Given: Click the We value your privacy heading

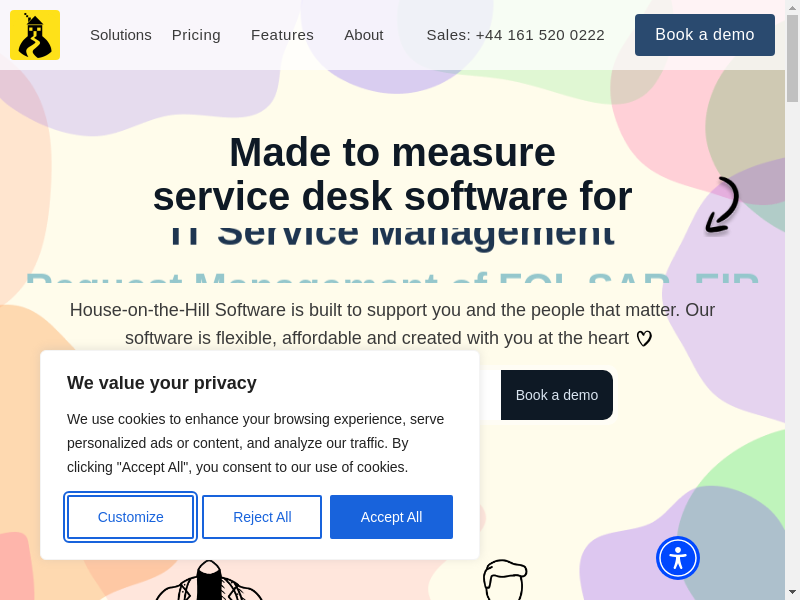Looking at the screenshot, I should [162, 383].
